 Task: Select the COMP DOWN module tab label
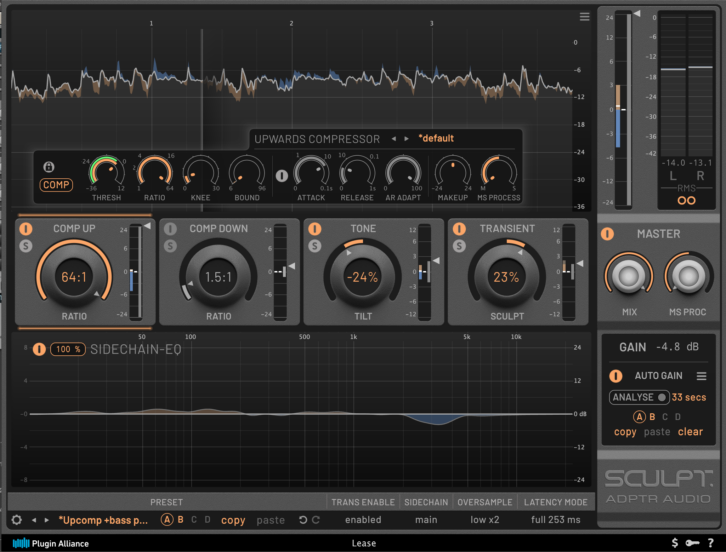tap(219, 229)
